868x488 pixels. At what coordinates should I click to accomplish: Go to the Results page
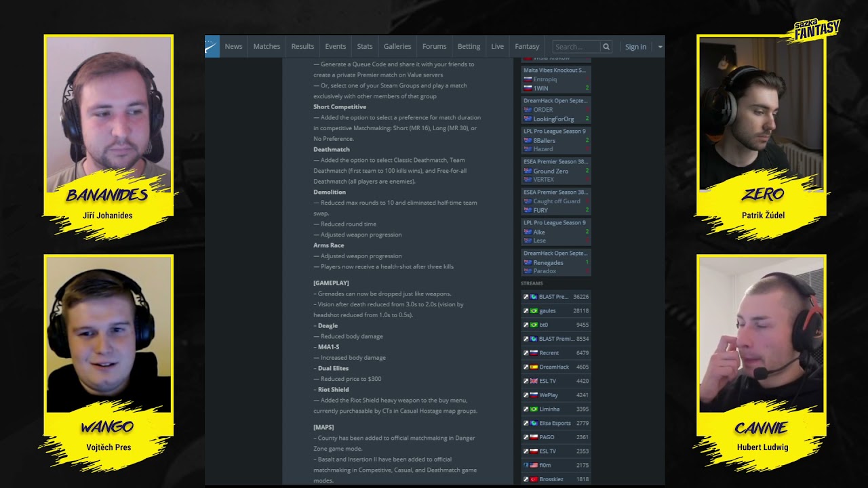(302, 47)
